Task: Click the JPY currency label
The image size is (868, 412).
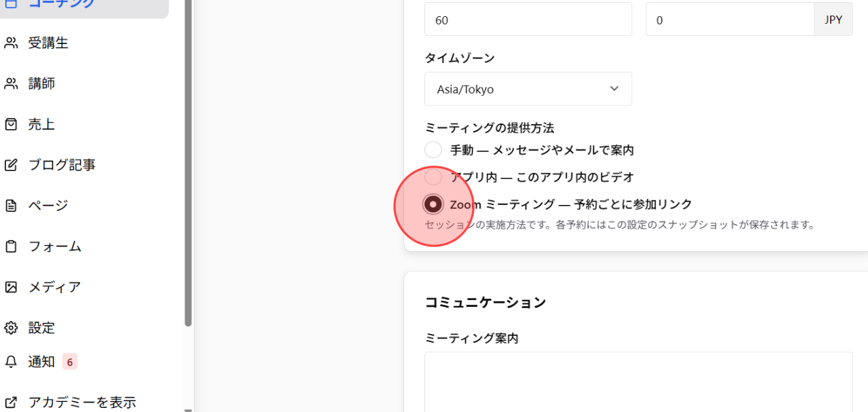Action: 833,20
